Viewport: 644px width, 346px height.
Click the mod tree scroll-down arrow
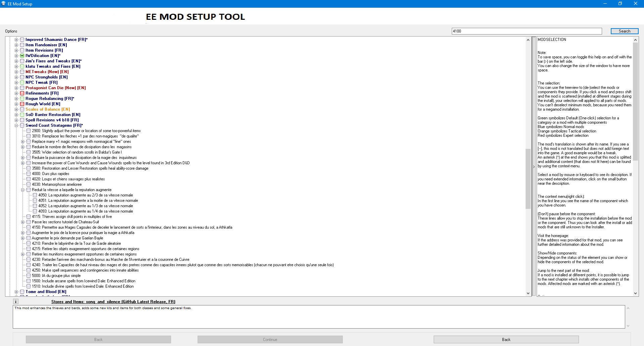(528, 293)
